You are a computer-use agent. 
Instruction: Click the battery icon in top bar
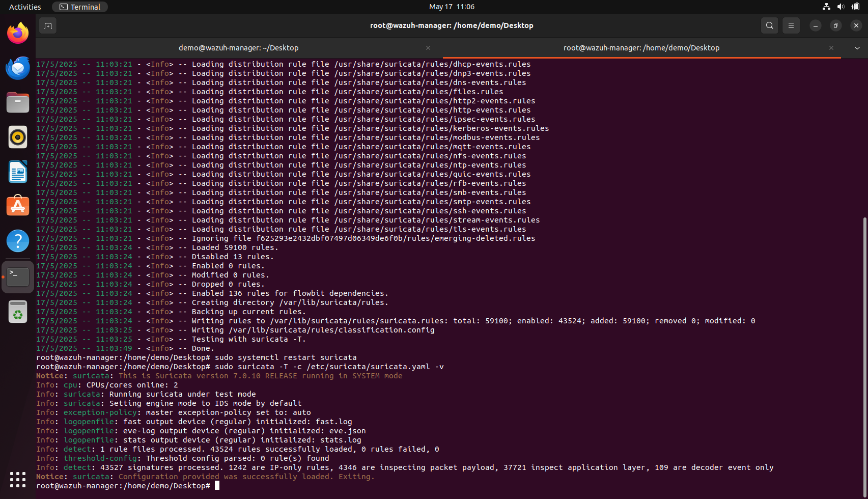855,7
